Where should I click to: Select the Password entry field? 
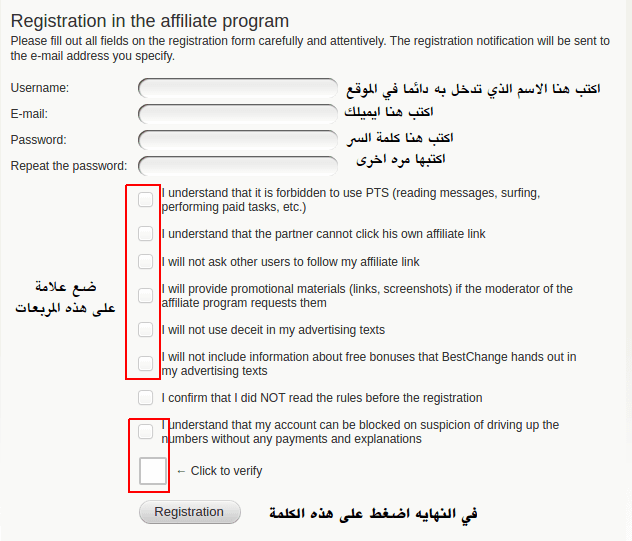238,140
